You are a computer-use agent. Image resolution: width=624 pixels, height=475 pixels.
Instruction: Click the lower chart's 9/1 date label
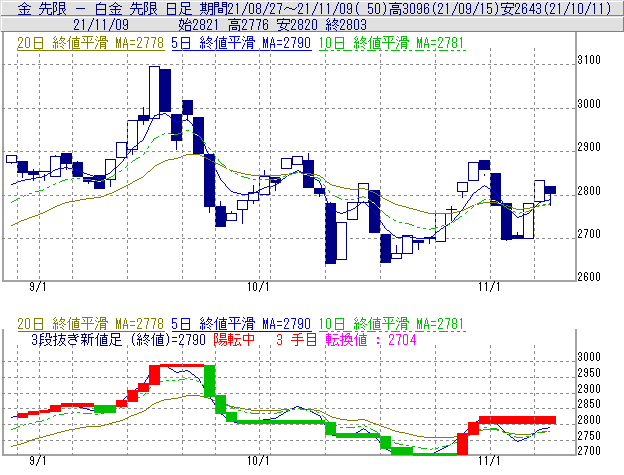38,461
